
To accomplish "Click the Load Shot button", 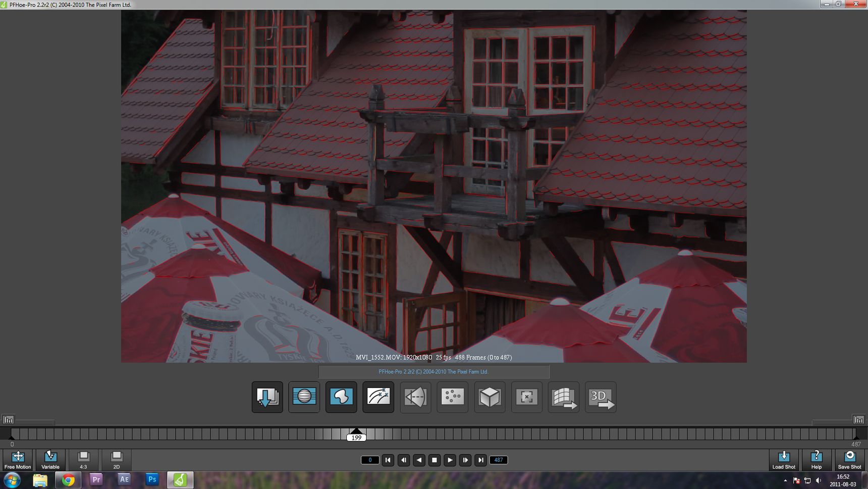I will tap(784, 460).
